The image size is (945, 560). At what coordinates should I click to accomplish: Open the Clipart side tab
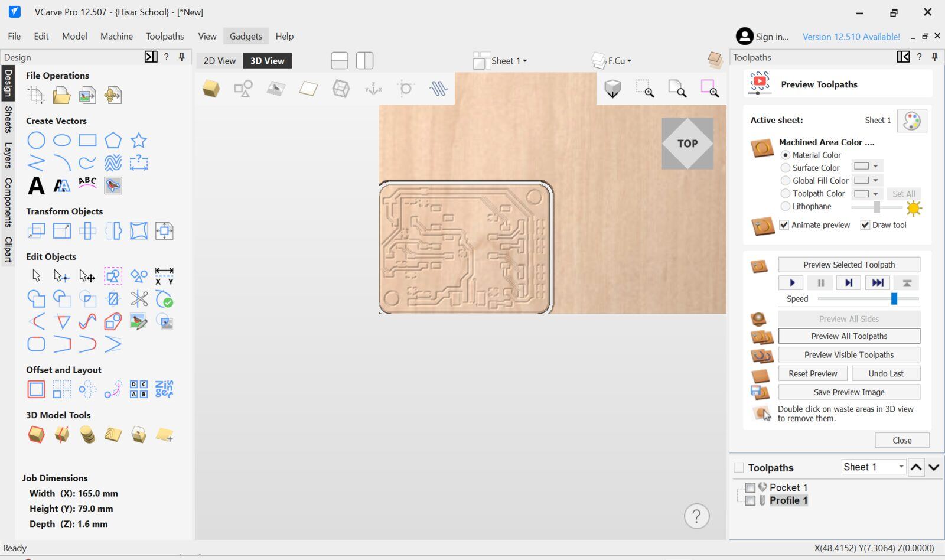[8, 249]
